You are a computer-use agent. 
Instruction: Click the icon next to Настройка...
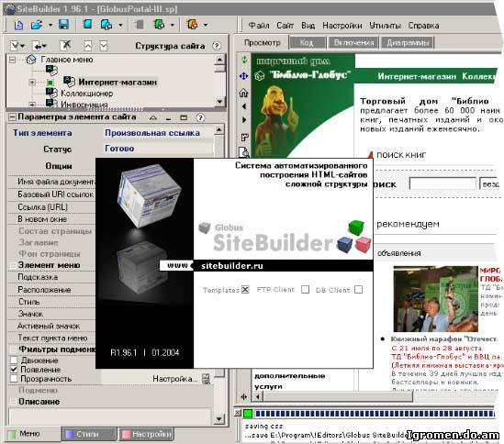pos(206,379)
